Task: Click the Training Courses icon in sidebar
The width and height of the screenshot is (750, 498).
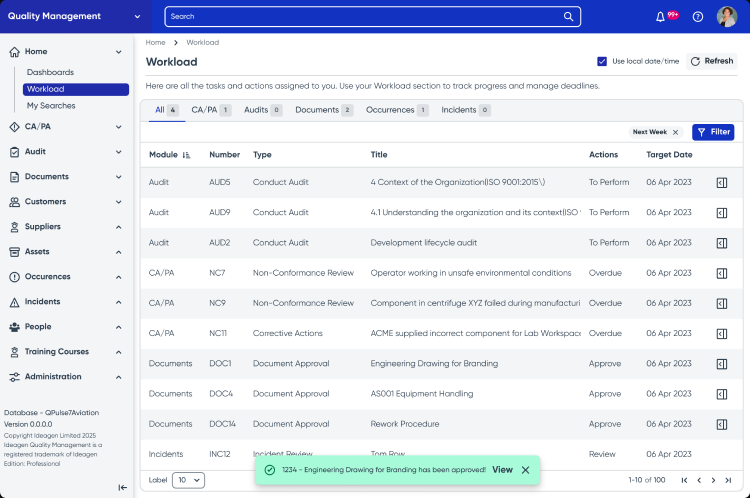Action: (x=14, y=352)
